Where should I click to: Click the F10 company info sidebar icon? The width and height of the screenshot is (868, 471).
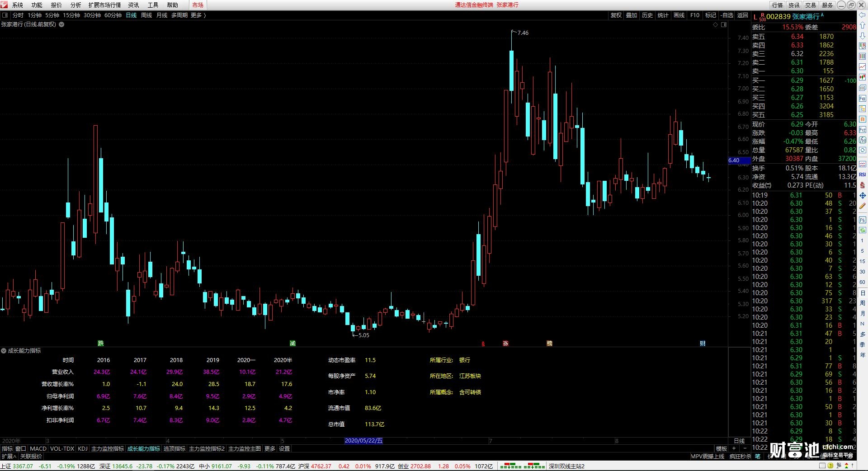[863, 98]
